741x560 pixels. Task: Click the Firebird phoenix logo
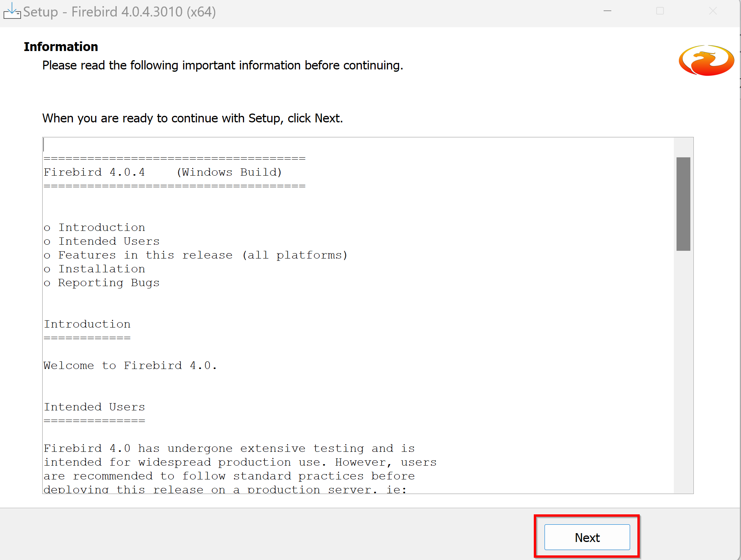(x=706, y=60)
